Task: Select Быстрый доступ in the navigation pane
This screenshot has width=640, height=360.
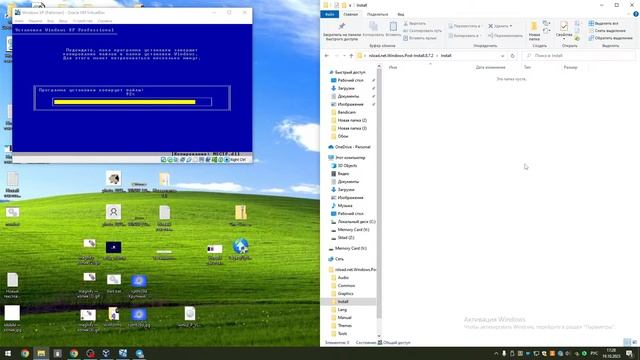Action: click(x=350, y=72)
